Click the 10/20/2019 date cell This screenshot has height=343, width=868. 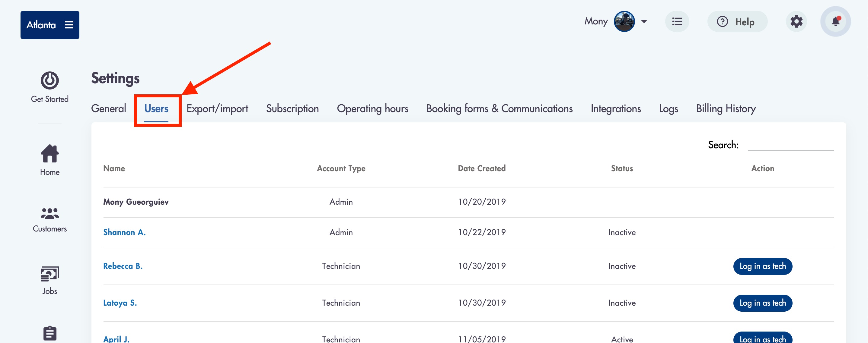[481, 202]
